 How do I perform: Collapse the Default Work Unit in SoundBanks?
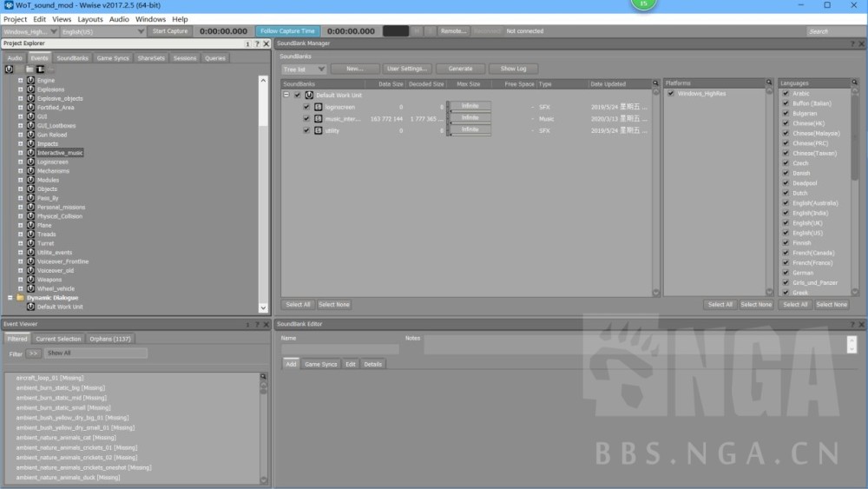(286, 95)
